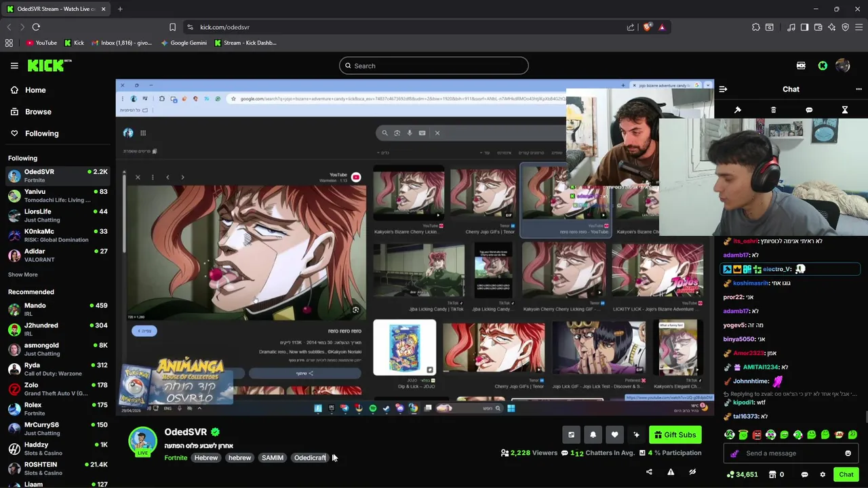This screenshot has height=488, width=868.
Task: Open LiorsLife channel in sidebar
Action: (58, 216)
